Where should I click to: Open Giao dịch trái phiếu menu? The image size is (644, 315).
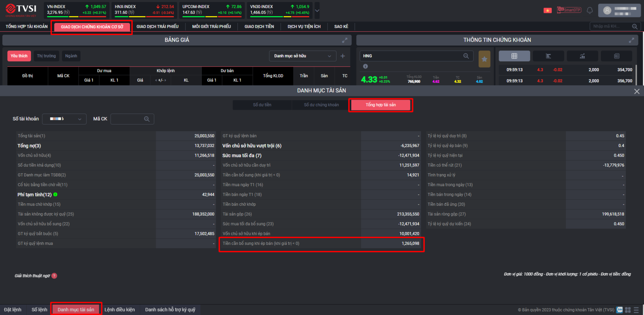click(x=157, y=27)
